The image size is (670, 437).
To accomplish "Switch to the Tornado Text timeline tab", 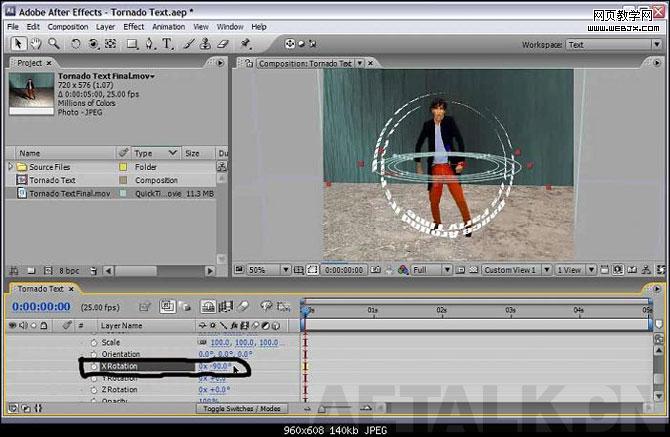I will click(41, 289).
